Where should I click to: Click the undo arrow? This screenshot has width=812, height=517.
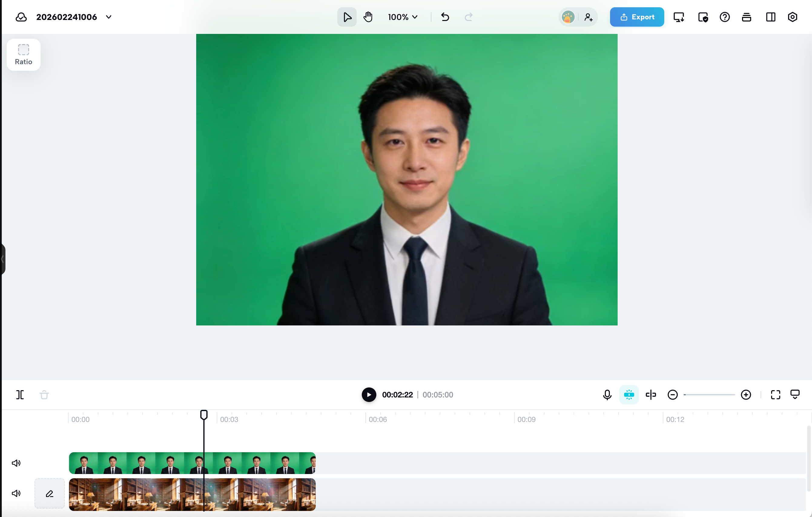tap(445, 17)
